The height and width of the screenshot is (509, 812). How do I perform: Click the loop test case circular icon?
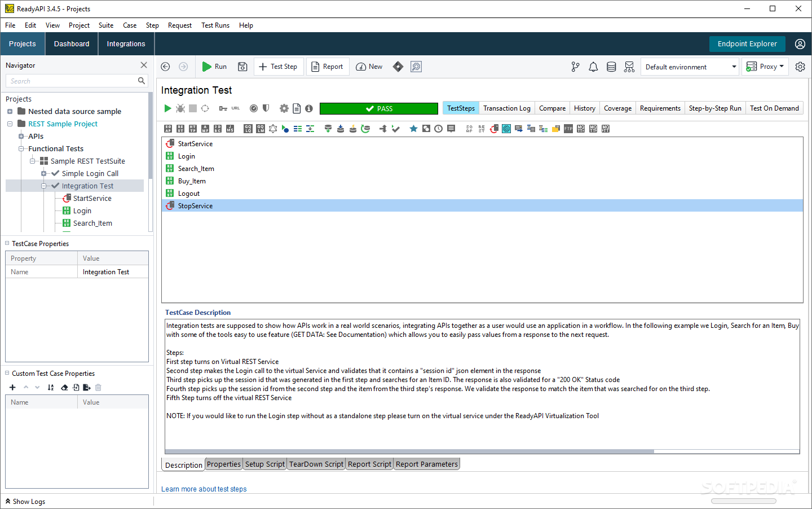pos(205,108)
